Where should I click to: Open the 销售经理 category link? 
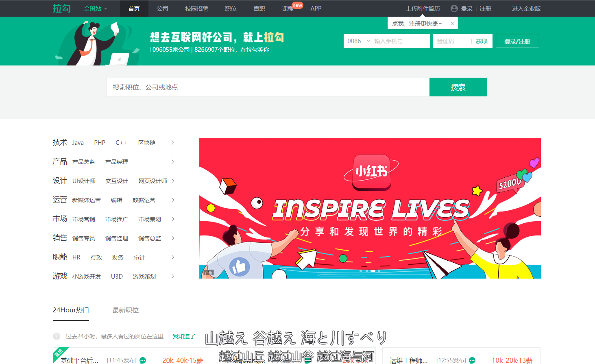click(117, 238)
